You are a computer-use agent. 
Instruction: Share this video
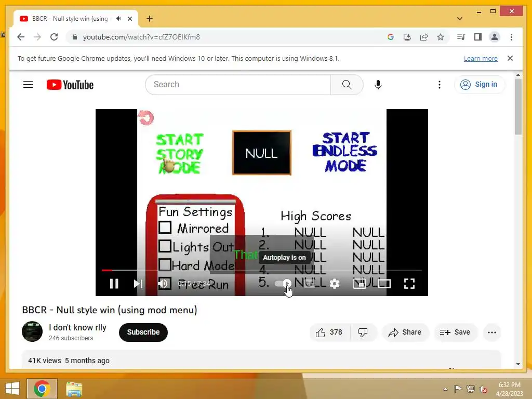405,332
